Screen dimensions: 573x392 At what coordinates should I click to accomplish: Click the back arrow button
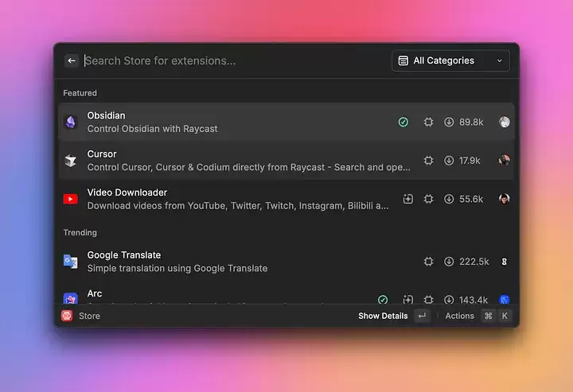click(x=72, y=60)
